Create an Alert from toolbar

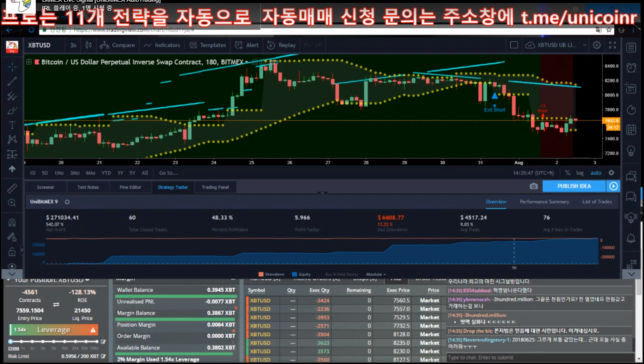(x=247, y=45)
